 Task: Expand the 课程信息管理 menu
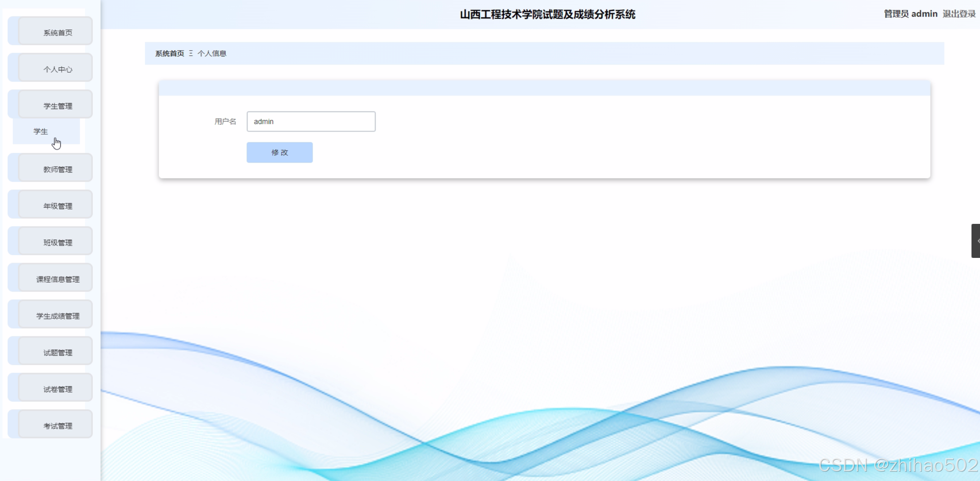point(57,279)
